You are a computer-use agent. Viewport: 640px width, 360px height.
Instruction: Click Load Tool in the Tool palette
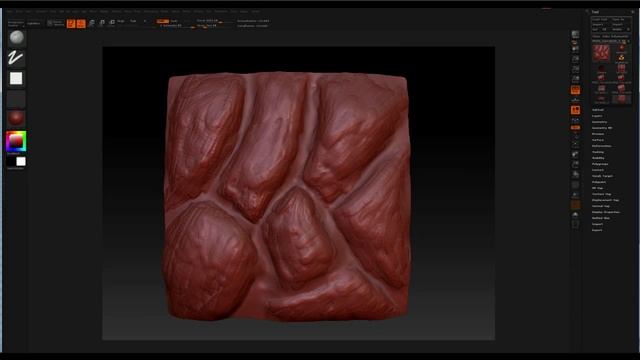click(600, 19)
